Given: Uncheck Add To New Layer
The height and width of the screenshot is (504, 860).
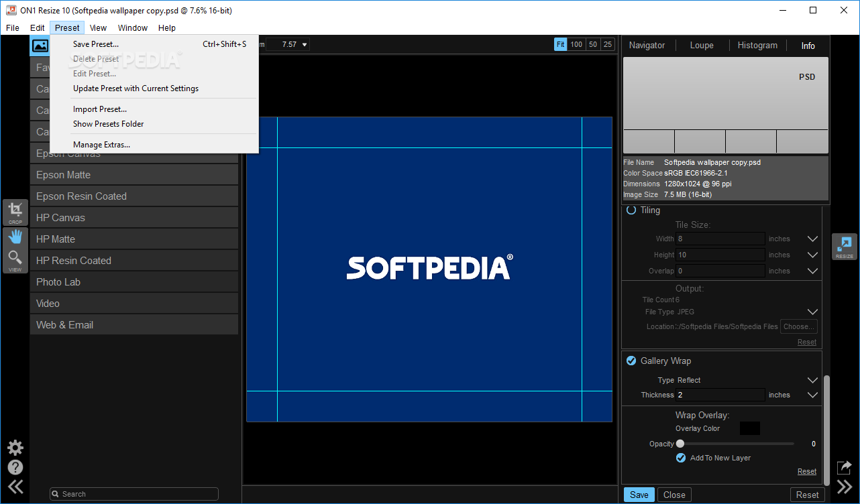Looking at the screenshot, I should tap(681, 458).
